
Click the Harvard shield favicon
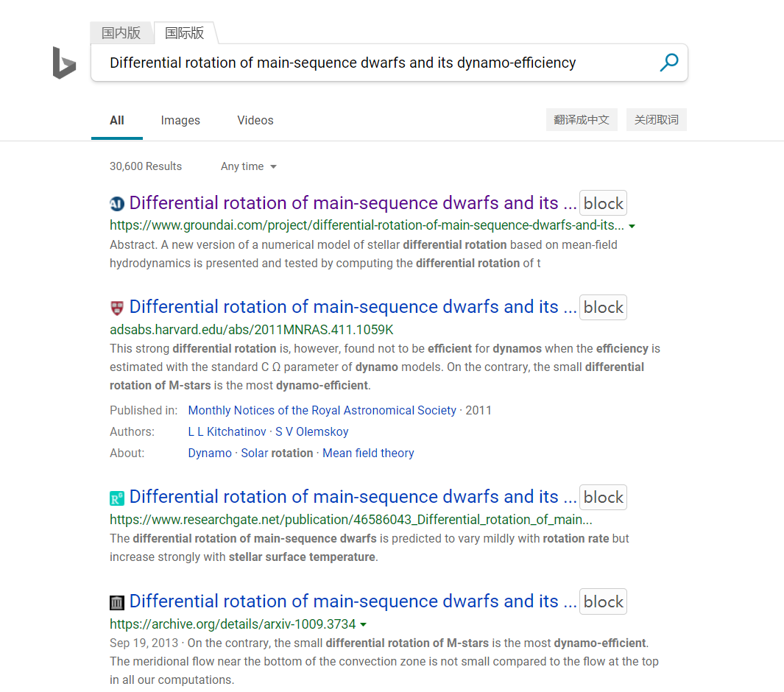116,307
